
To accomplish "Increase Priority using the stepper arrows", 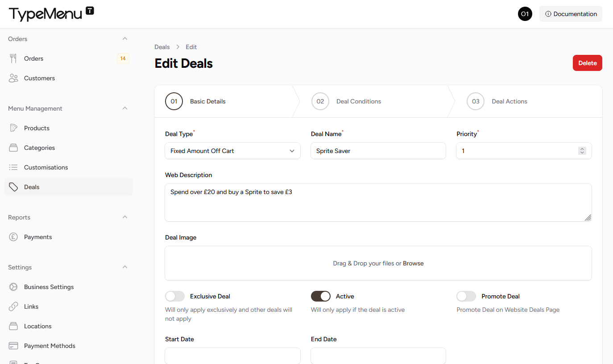I will (582, 149).
